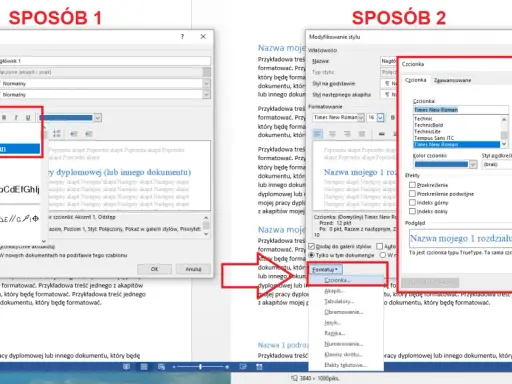Click scroll-down arrow of left dialog description box
The image size is (512, 384).
(206, 234)
